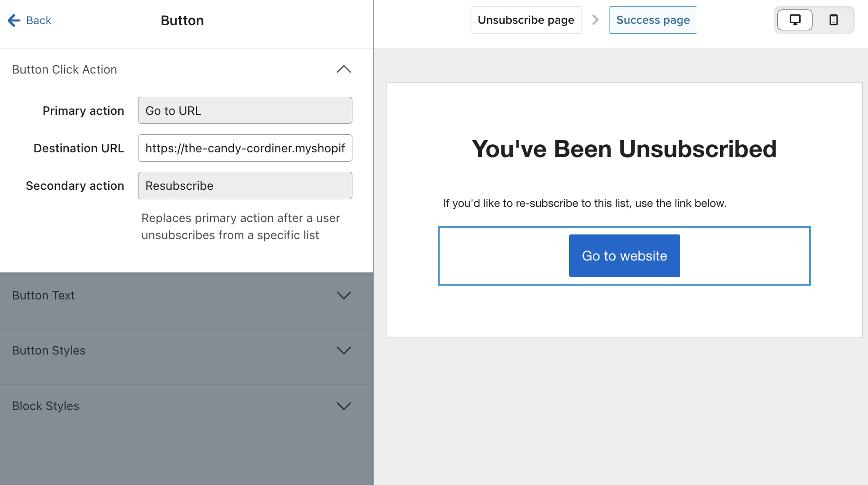The height and width of the screenshot is (485, 868).
Task: Collapse the Button Click Action section
Action: coord(344,69)
